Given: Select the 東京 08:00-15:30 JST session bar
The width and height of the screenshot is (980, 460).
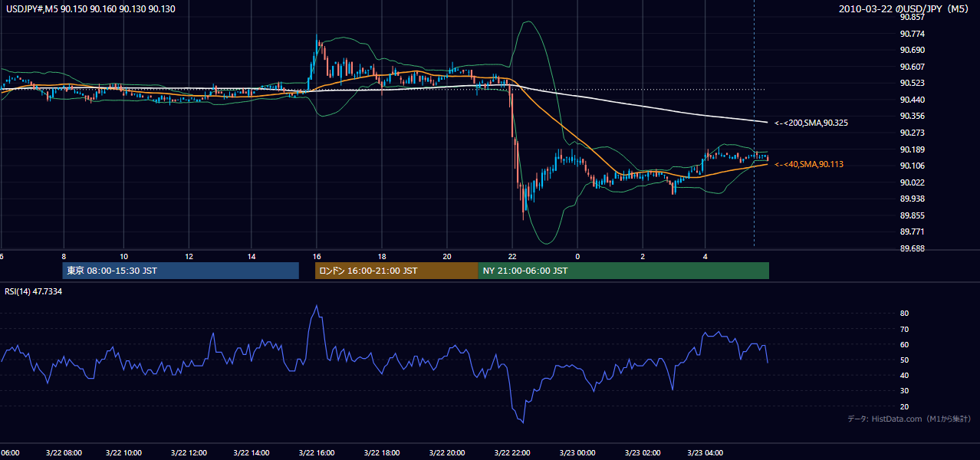Looking at the screenshot, I should click(x=180, y=271).
